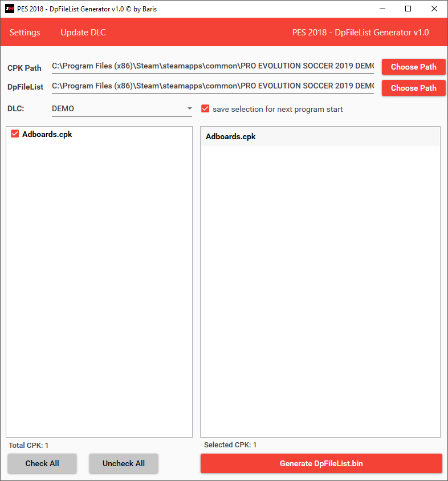
Task: Focus the DpFileList path text field
Action: pyautogui.click(x=213, y=86)
